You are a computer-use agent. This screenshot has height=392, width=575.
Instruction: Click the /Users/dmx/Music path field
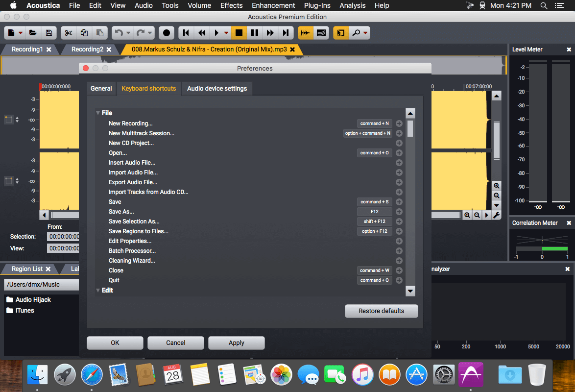[42, 285]
